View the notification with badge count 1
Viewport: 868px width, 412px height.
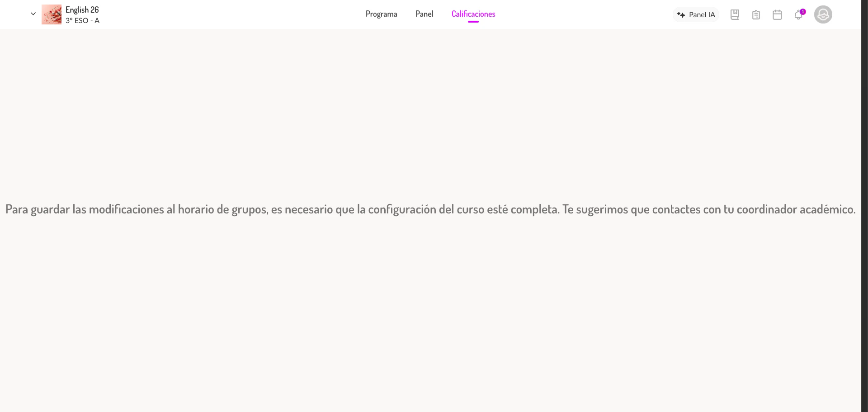click(x=802, y=11)
